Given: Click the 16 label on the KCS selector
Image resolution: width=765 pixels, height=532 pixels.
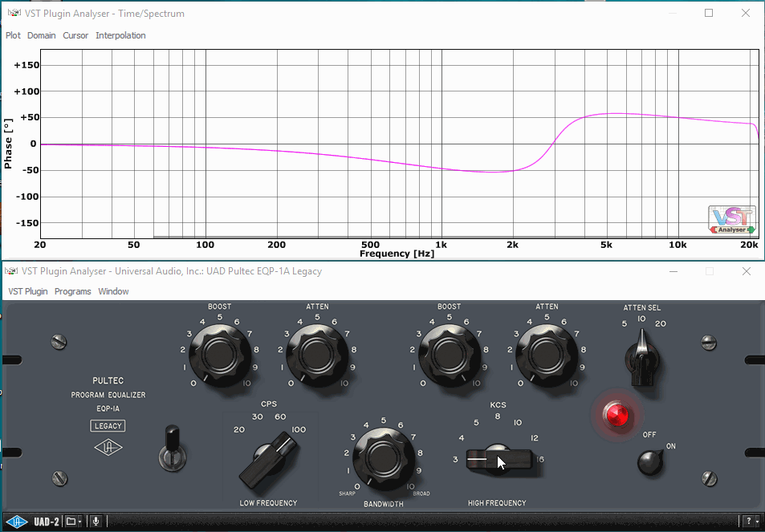Looking at the screenshot, I should click(x=539, y=459).
